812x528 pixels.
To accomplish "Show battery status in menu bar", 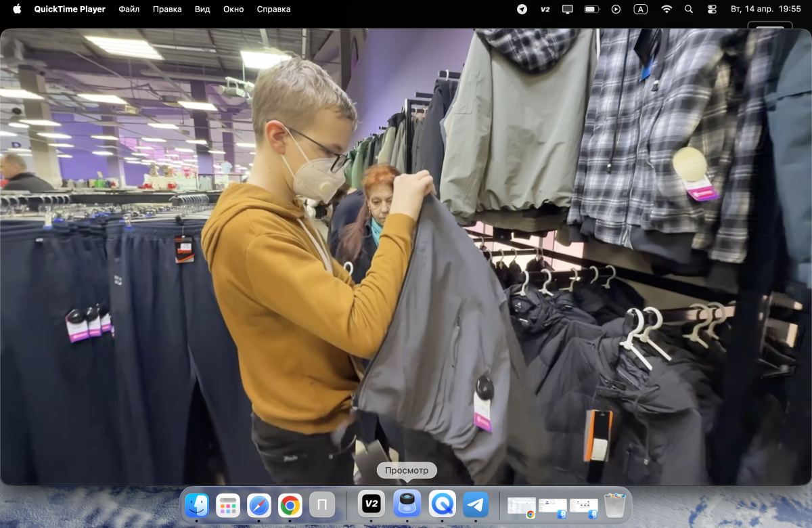I will tap(592, 9).
